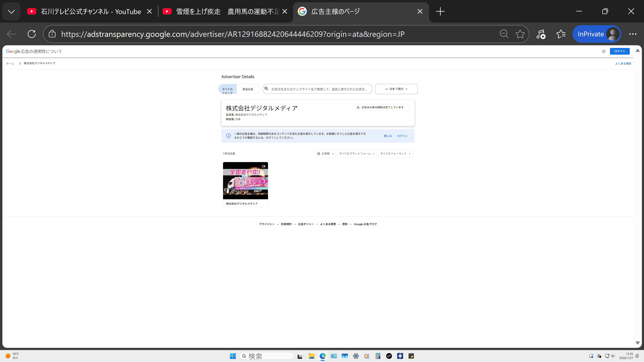Open the 原則 footer link
644x362 pixels.
[x=345, y=224]
